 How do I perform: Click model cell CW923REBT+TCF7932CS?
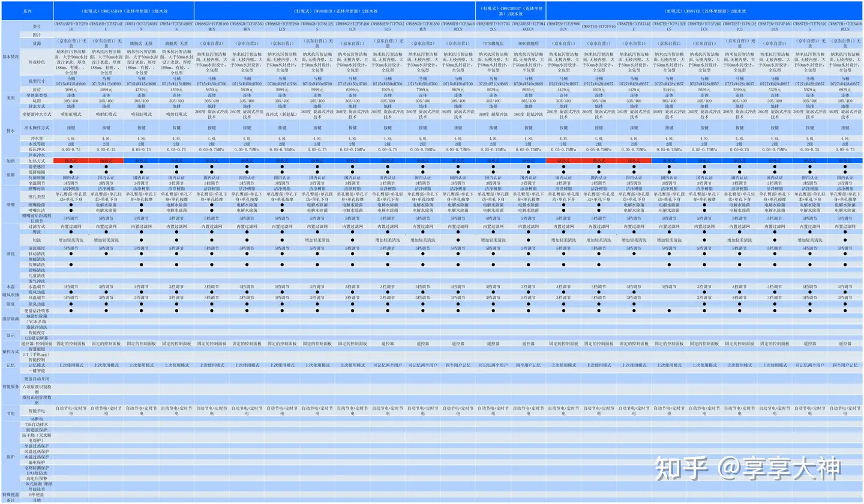click(x=493, y=26)
